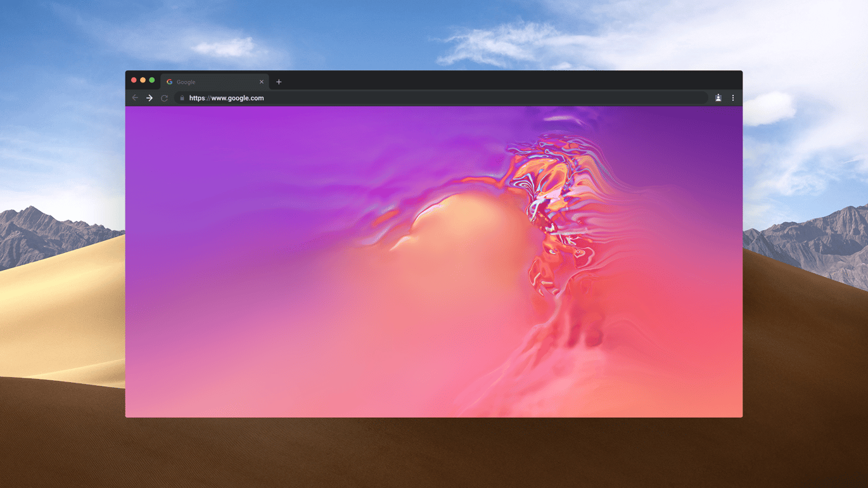Open the three-dot Chrome menu

(x=733, y=98)
